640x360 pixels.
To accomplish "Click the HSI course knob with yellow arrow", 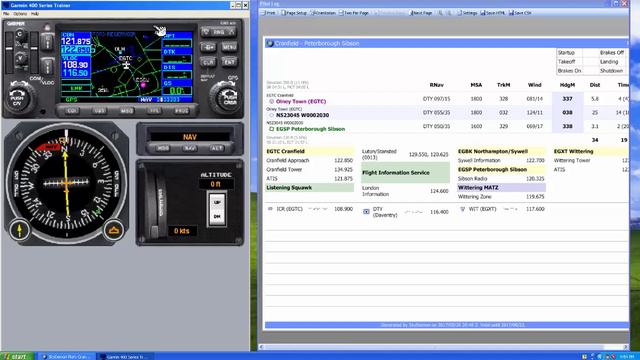I will [19, 230].
